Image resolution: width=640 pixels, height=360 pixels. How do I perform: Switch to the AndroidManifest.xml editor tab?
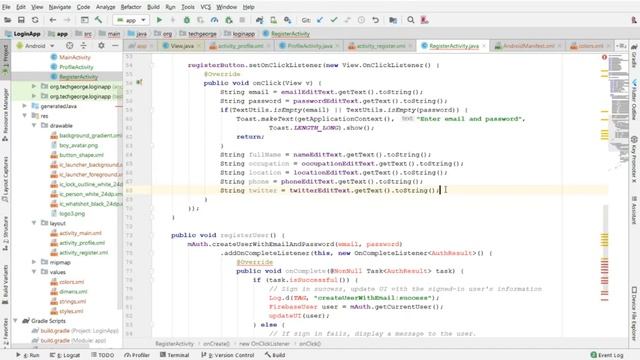click(524, 46)
